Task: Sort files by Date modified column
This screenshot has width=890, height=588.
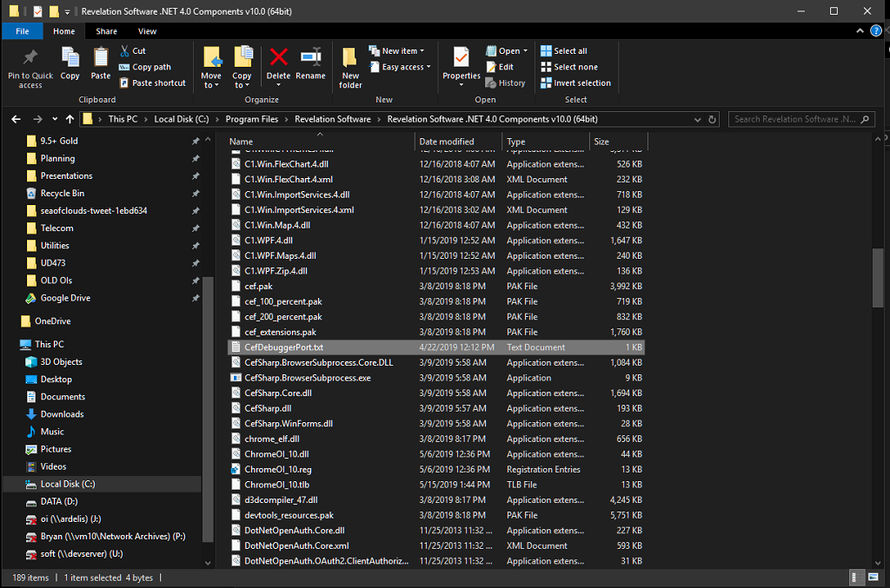Action: [459, 142]
